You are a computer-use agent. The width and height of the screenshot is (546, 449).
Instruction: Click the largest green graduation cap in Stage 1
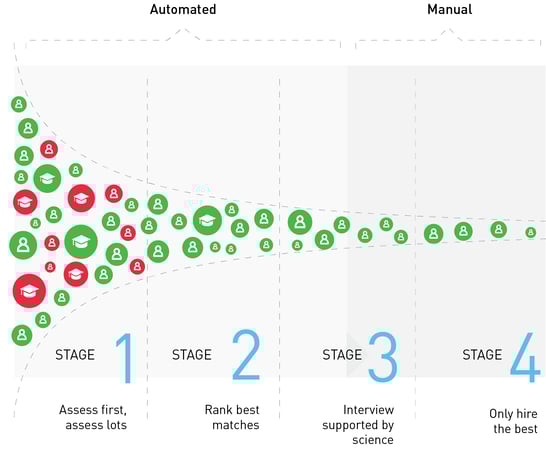[81, 242]
